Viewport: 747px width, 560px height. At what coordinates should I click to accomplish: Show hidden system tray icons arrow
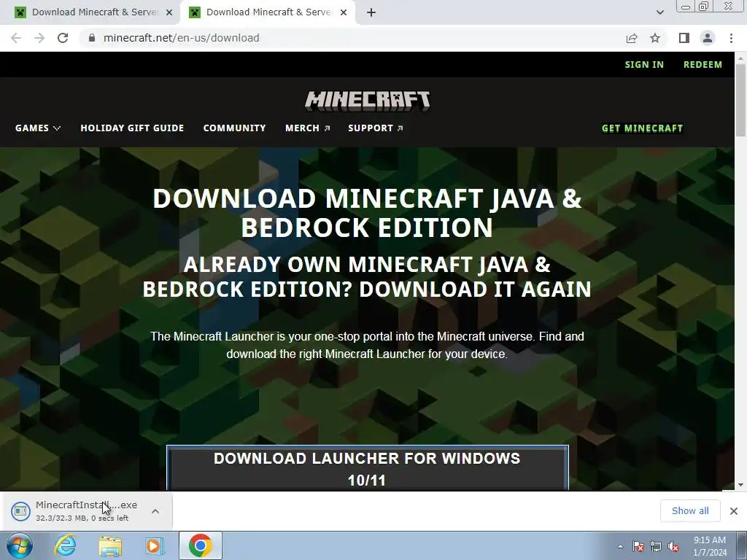pos(620,546)
